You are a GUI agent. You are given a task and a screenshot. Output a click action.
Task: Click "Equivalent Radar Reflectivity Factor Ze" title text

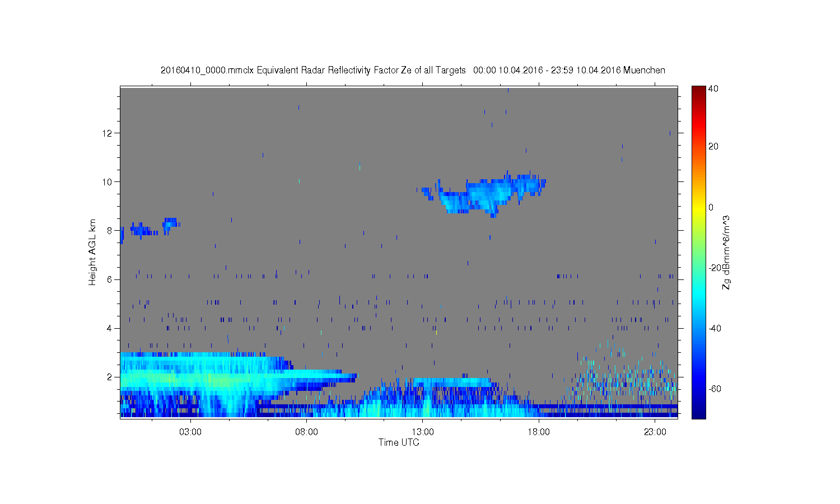(x=334, y=71)
